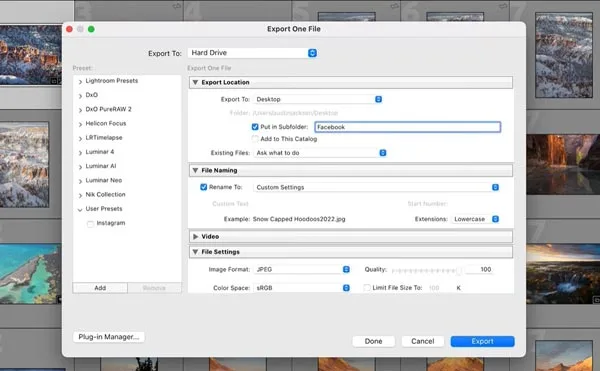Expand the DxO preset group
This screenshot has width=600, height=371.
pos(80,95)
